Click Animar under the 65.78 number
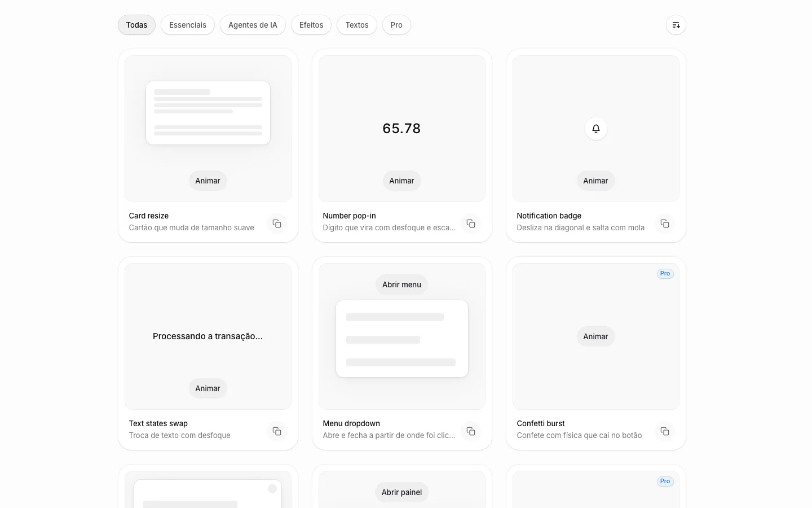812x508 pixels. pos(402,181)
